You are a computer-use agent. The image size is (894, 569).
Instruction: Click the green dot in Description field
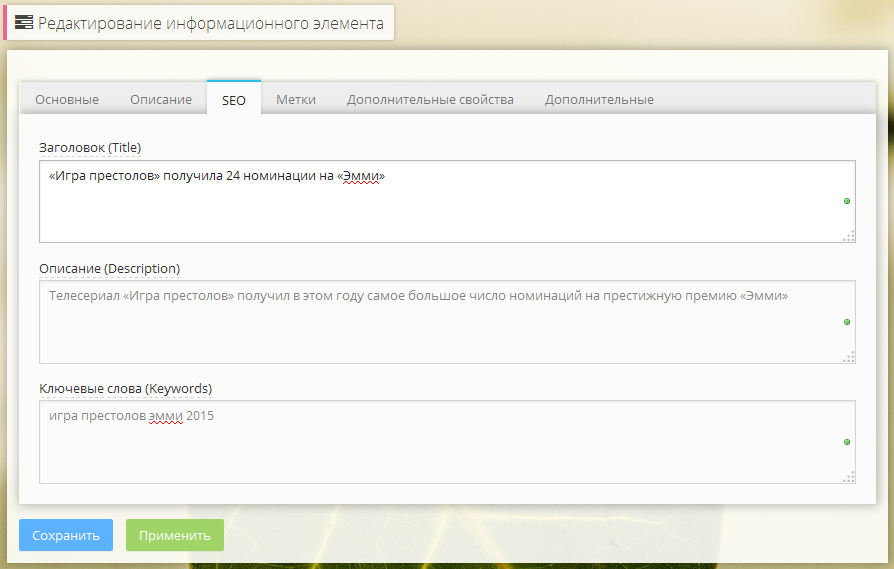tap(847, 322)
